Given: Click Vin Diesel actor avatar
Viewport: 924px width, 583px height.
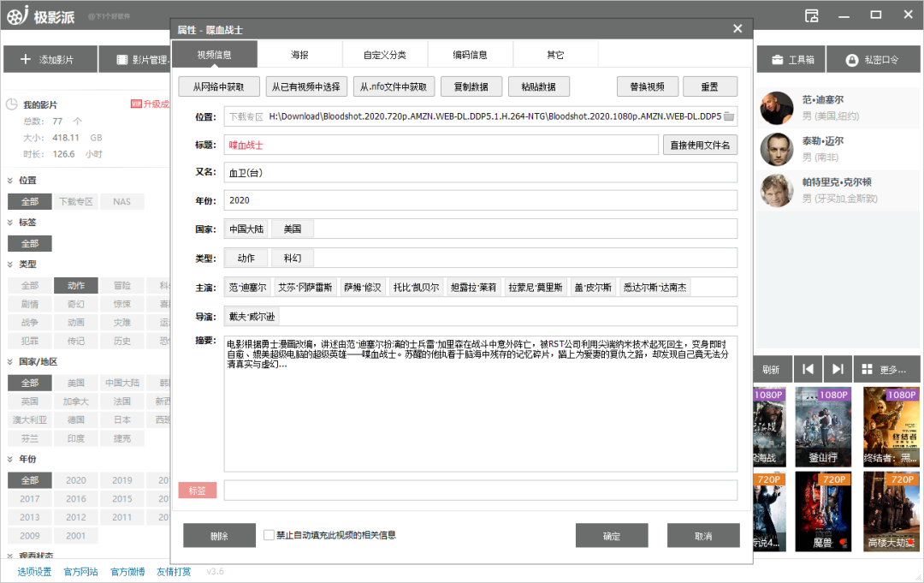Looking at the screenshot, I should [x=776, y=107].
